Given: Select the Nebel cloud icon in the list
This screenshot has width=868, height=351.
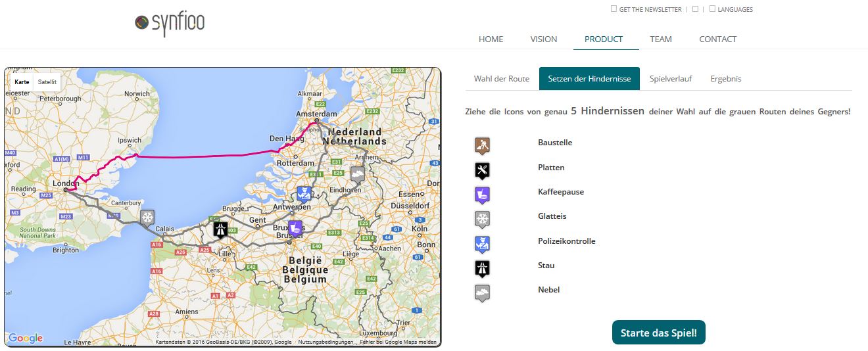Looking at the screenshot, I should click(482, 292).
